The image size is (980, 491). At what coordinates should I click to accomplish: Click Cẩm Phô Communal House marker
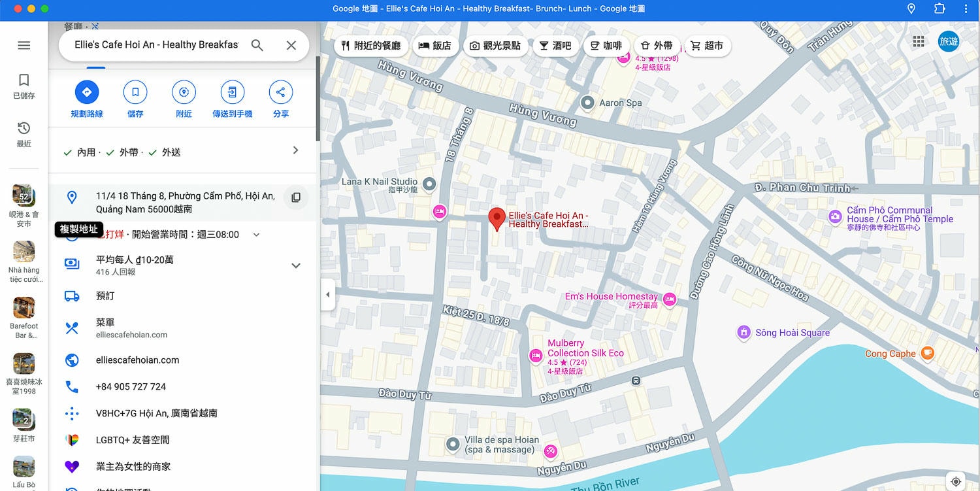click(835, 216)
